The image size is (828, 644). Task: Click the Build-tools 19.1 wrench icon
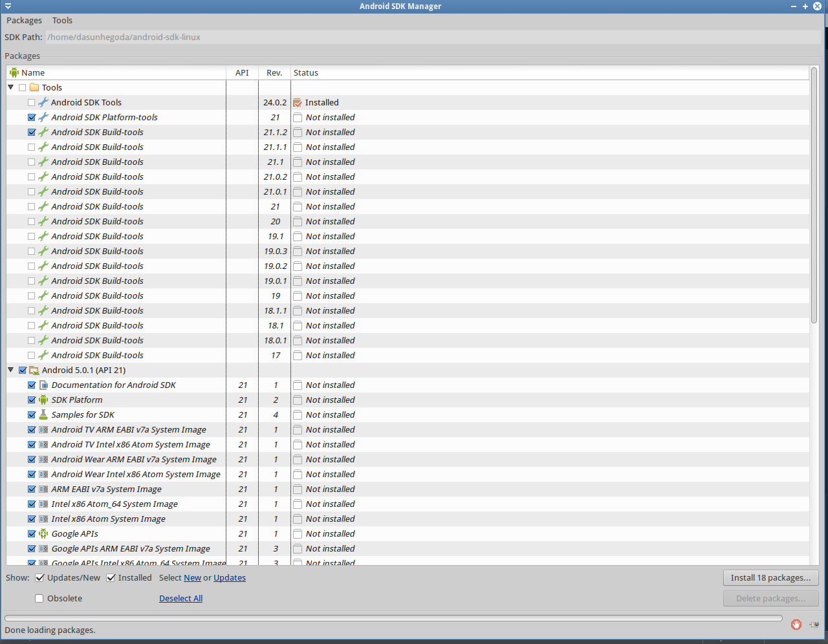pyautogui.click(x=43, y=236)
